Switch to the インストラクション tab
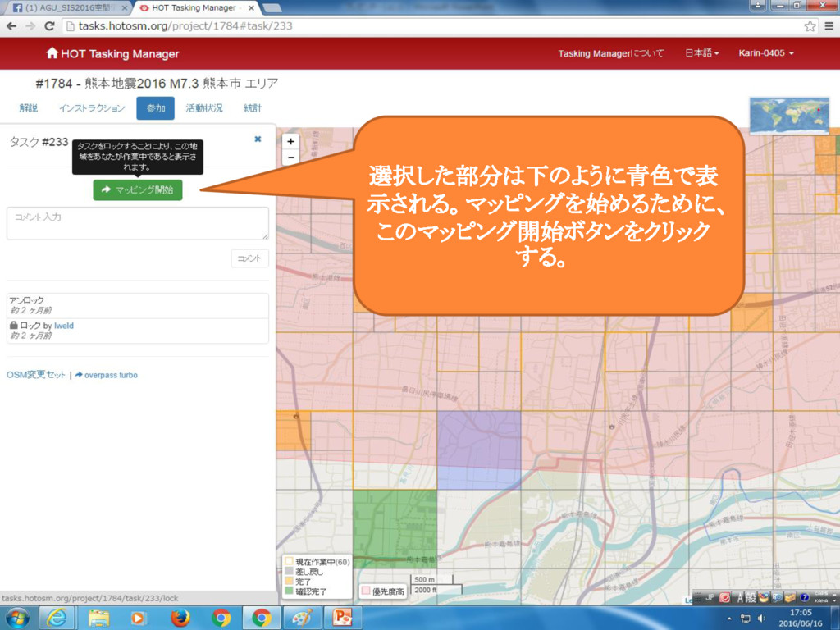 [x=92, y=108]
